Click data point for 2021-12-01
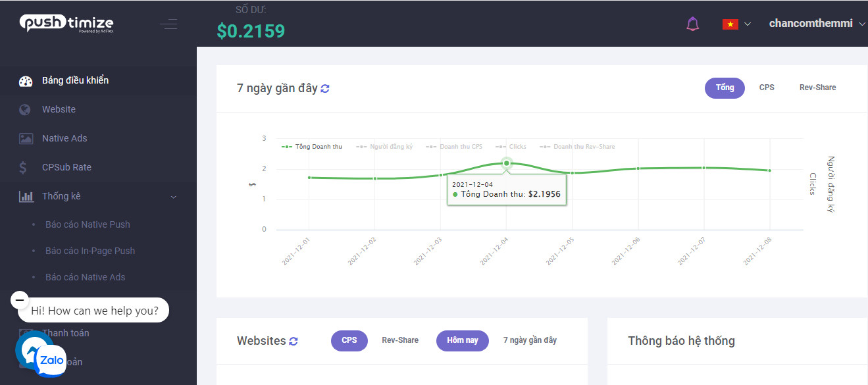868x385 pixels. [309, 178]
